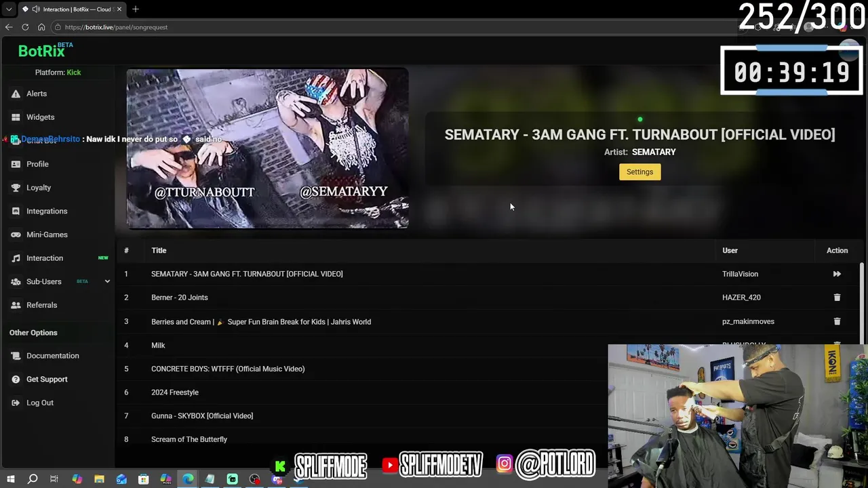Click the yellow Settings button

(x=639, y=171)
